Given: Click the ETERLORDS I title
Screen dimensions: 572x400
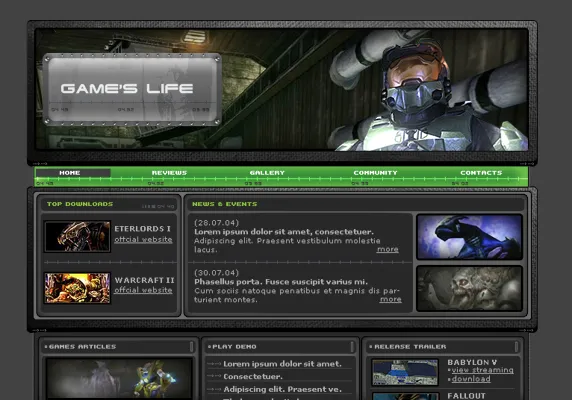Looking at the screenshot, I should point(142,229).
